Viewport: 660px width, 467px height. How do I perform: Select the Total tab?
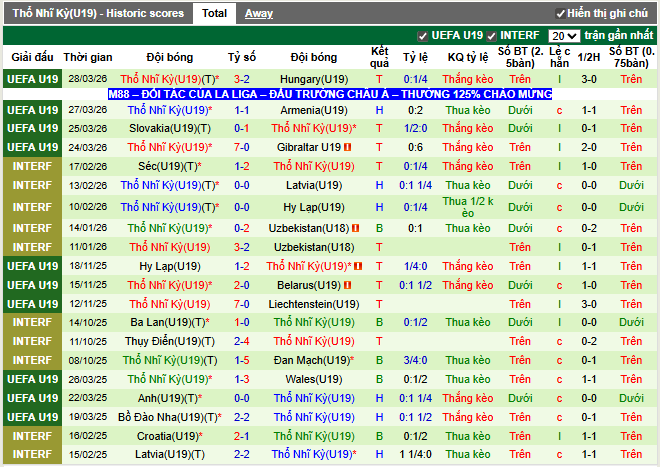[x=213, y=13]
